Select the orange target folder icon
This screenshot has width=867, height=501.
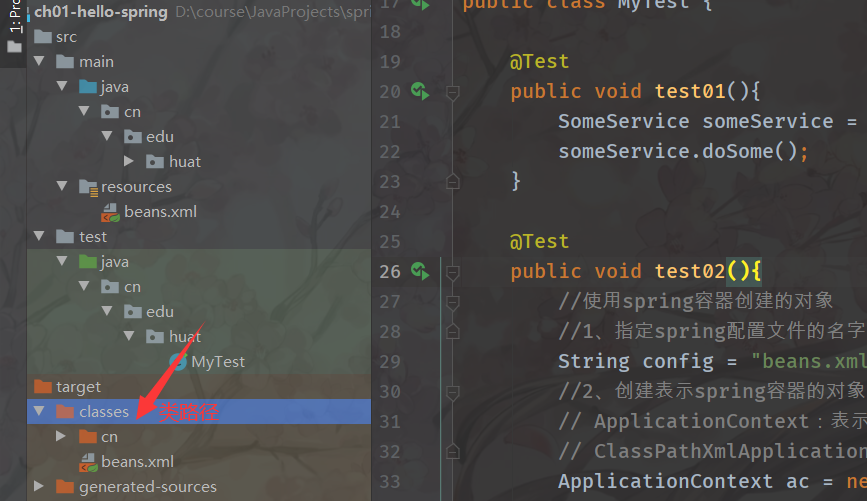[x=43, y=386]
